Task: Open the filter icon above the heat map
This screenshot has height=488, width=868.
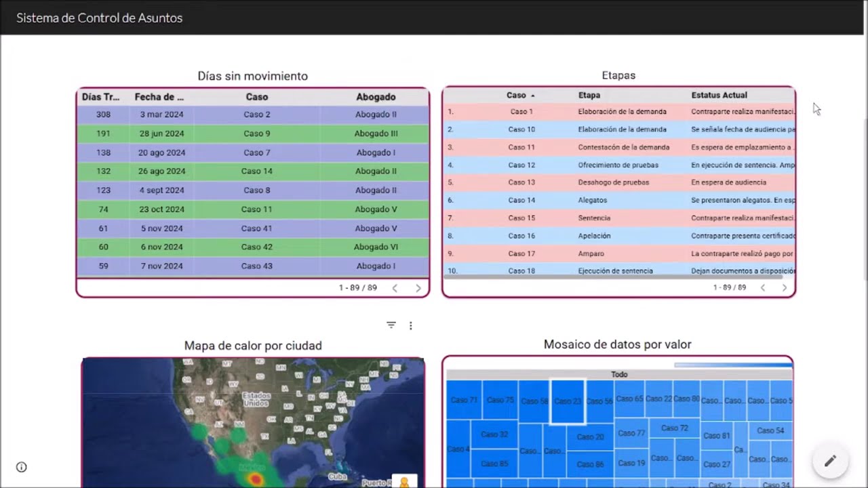Action: (391, 325)
